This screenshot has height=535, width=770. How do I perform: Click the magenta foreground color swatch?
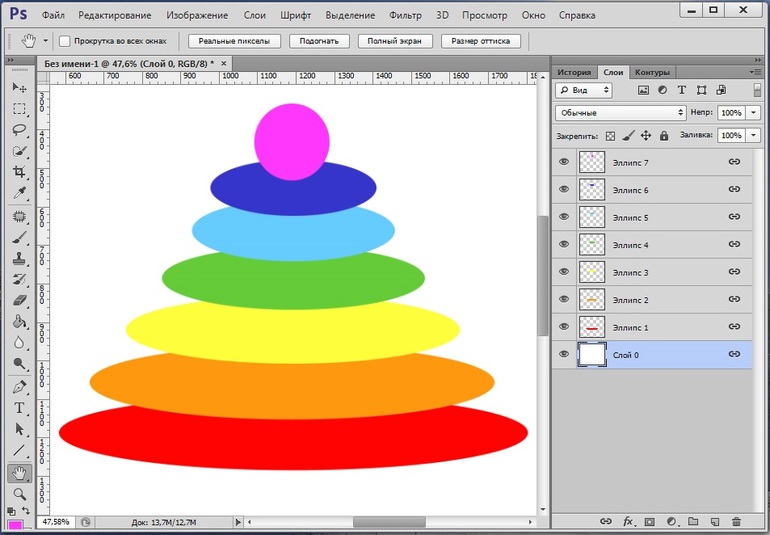(15, 525)
